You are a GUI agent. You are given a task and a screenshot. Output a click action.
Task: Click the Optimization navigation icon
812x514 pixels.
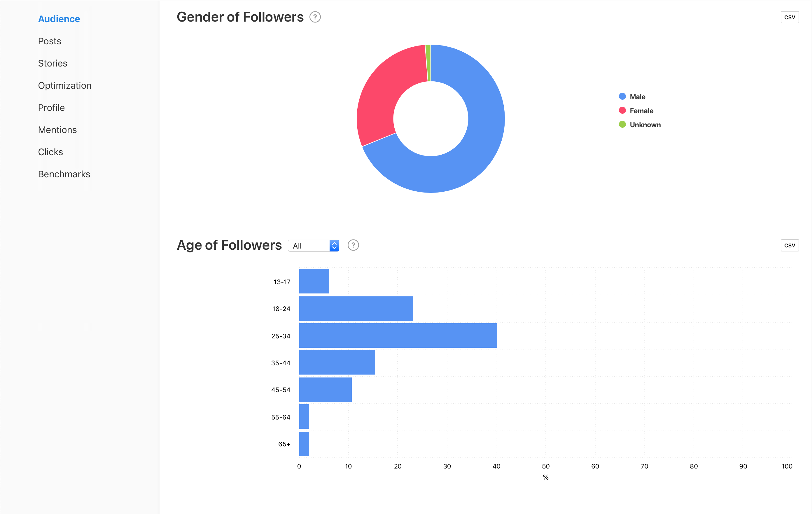[64, 85]
